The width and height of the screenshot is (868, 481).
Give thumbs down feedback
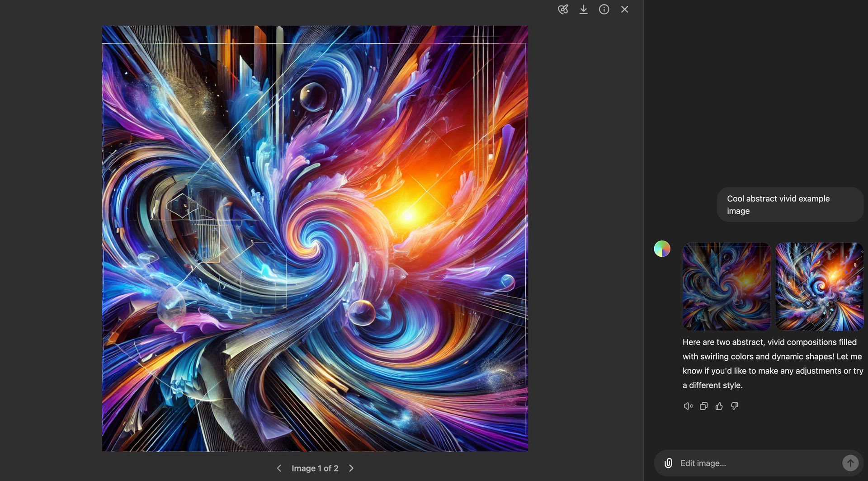pyautogui.click(x=734, y=406)
